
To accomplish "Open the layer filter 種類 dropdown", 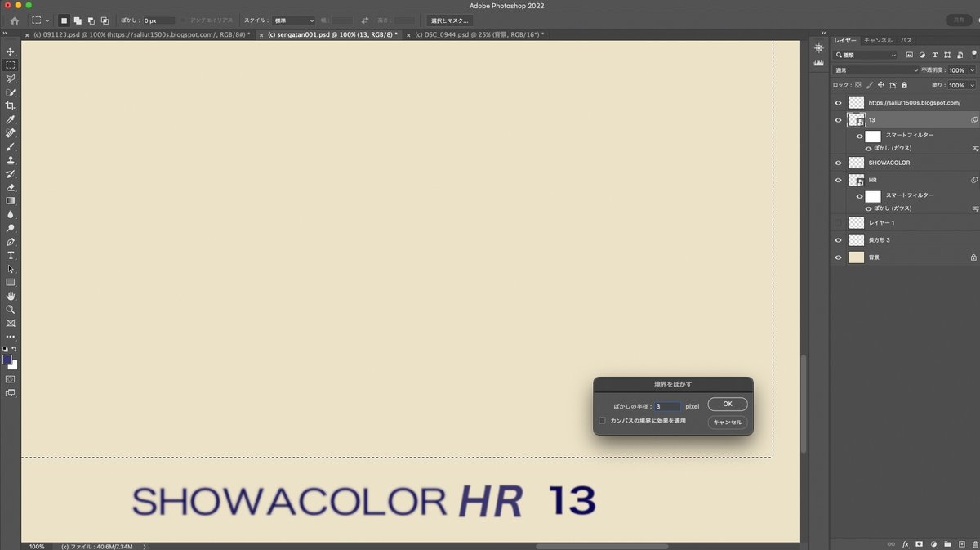I will 865,55.
